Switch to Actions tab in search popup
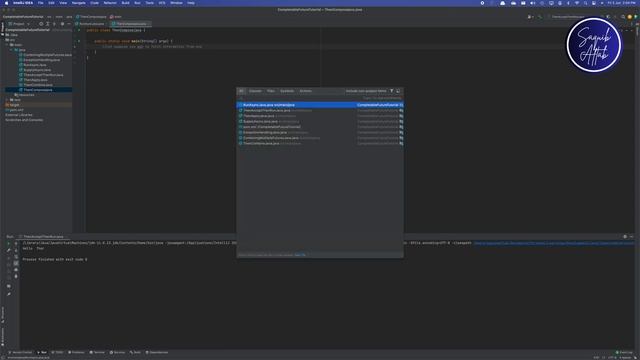The width and height of the screenshot is (640, 360). [305, 91]
